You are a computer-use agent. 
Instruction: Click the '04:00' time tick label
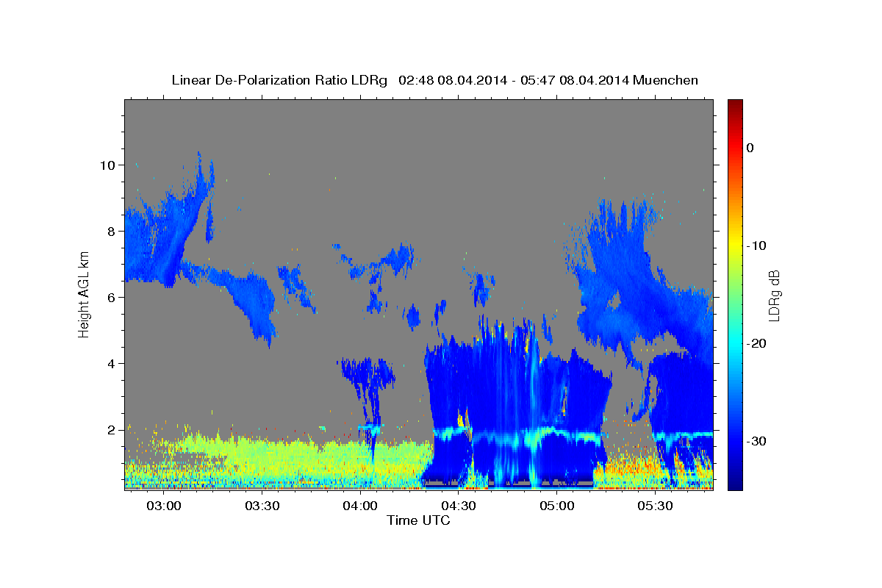coord(360,506)
